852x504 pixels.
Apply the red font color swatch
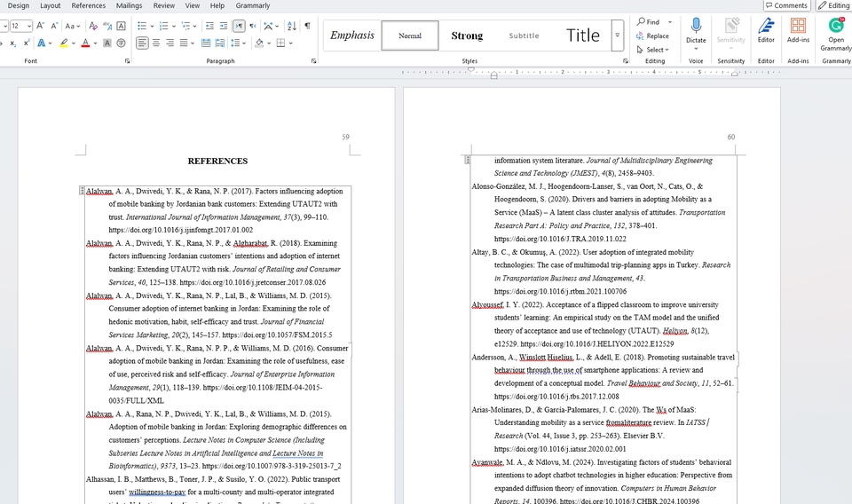85,43
